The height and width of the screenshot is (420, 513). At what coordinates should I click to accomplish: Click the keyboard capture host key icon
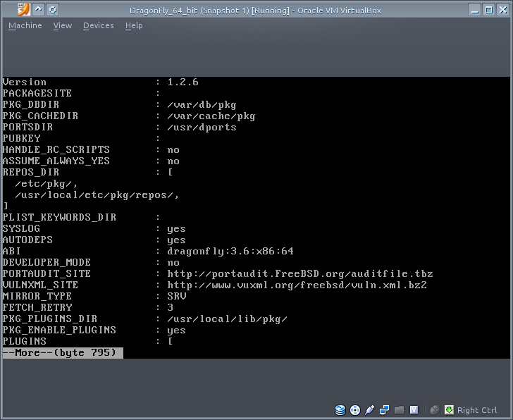click(449, 410)
